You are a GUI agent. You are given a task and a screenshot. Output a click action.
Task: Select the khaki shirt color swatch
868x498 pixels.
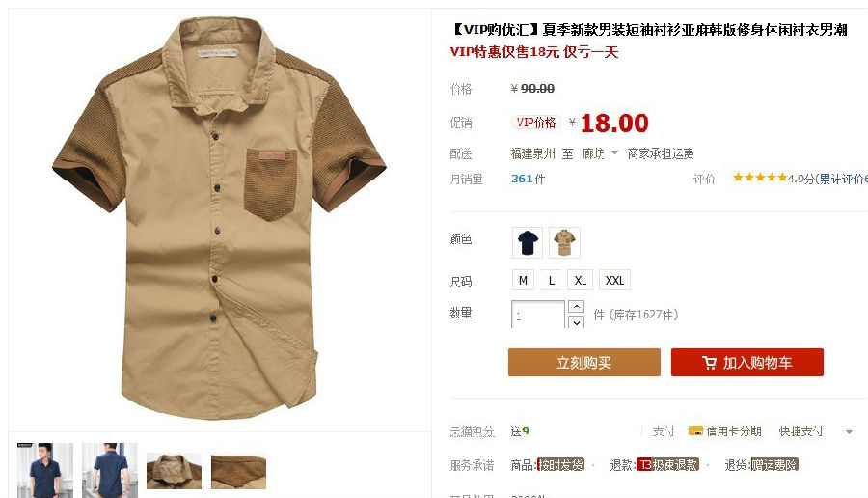coord(564,242)
